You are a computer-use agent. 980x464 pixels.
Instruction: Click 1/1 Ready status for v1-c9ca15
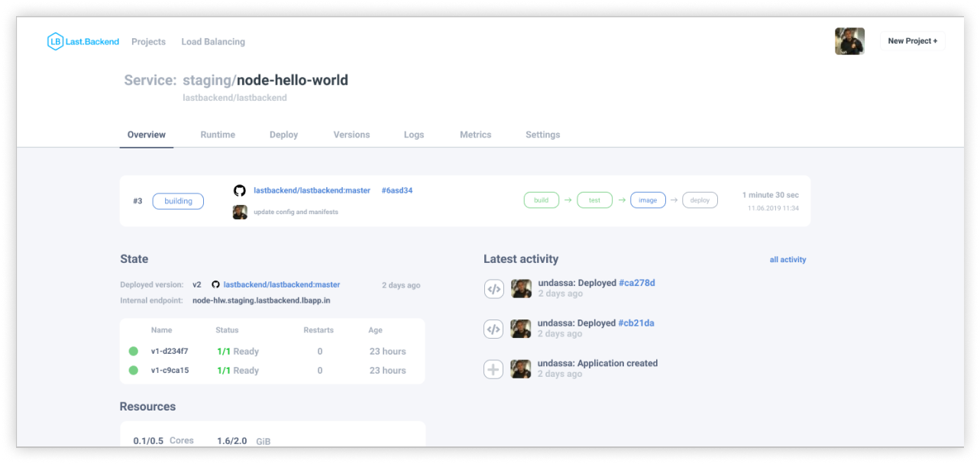point(238,371)
